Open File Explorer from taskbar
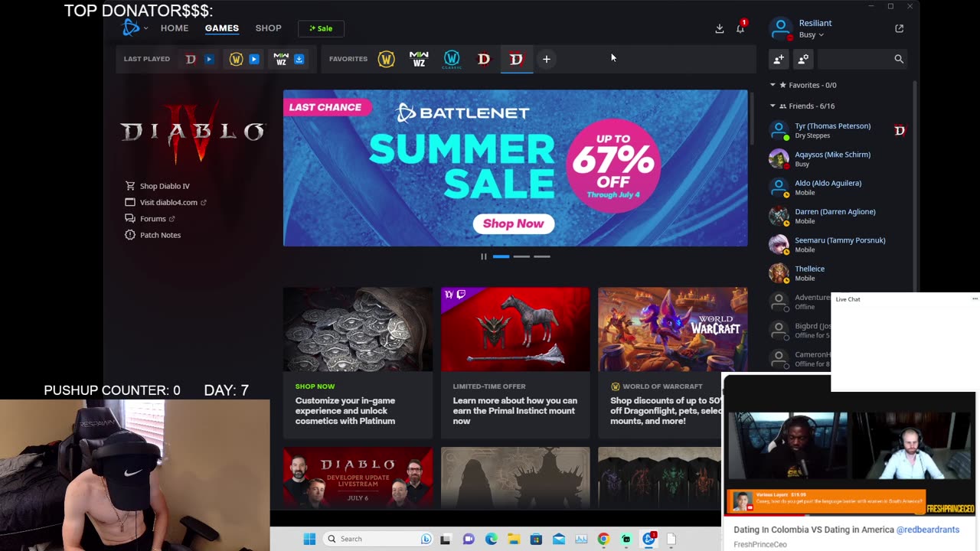 click(514, 539)
